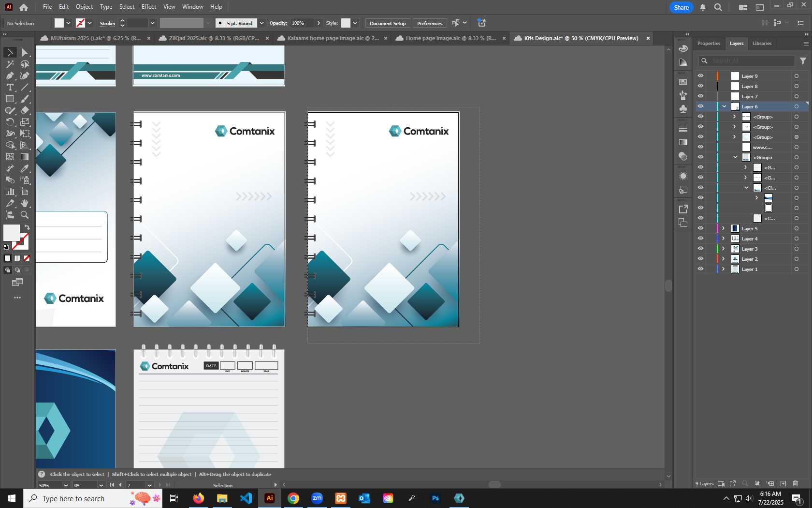Image resolution: width=812 pixels, height=508 pixels.
Task: Click Delete Selection trash icon in Layers panel
Action: (x=796, y=483)
